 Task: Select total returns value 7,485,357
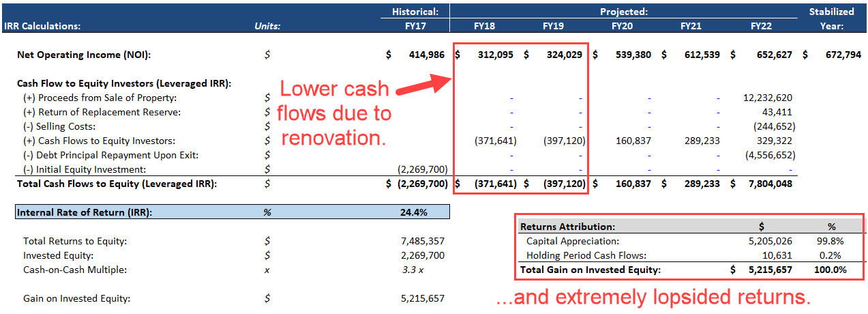tap(423, 241)
